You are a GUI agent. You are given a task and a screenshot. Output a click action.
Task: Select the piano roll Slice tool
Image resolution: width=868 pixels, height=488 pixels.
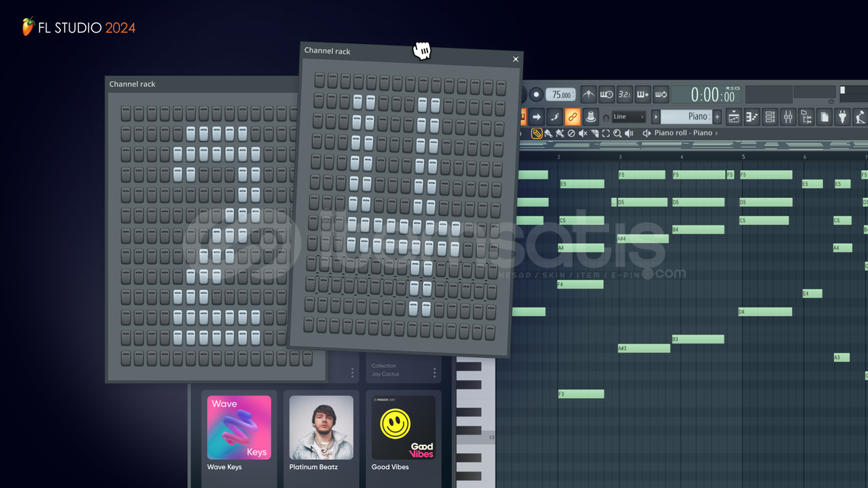[594, 133]
